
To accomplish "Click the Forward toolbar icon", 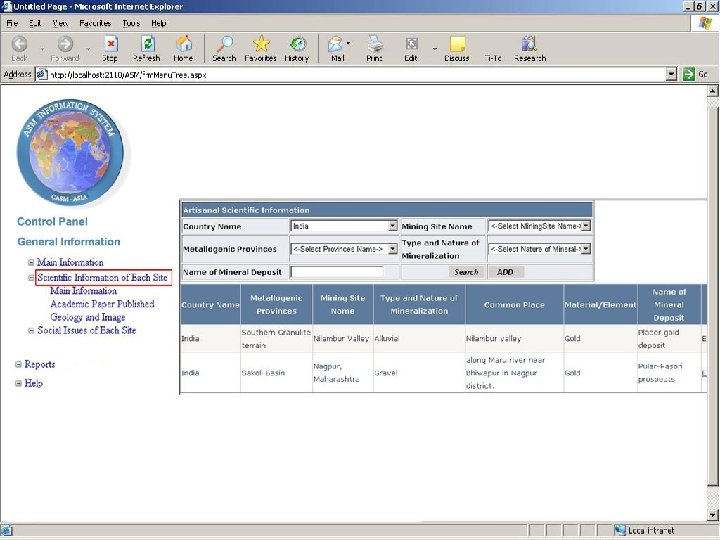I will [65, 45].
